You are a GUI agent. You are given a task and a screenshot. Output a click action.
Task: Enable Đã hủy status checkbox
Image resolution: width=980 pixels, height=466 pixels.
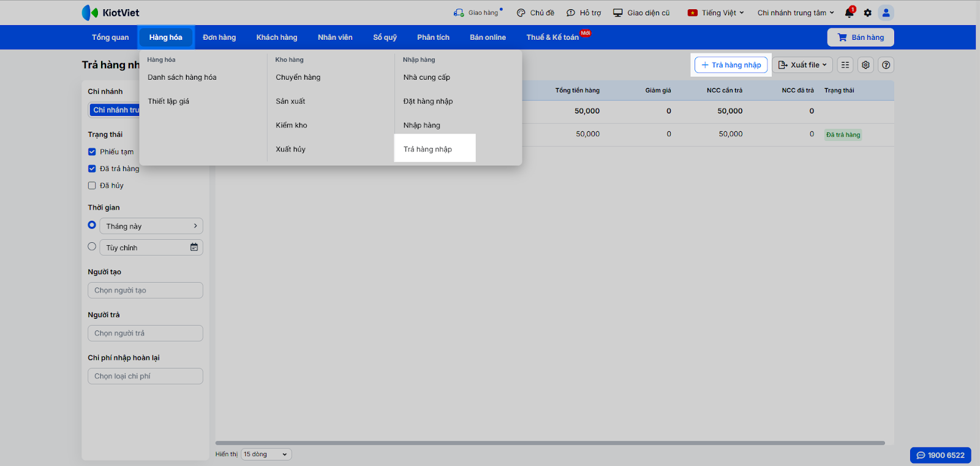point(92,185)
